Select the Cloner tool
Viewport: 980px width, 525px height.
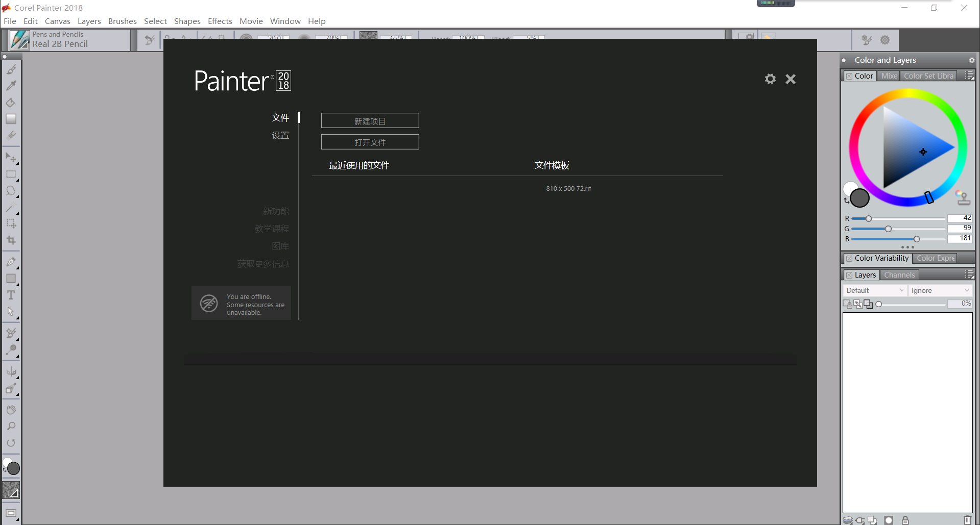tap(11, 334)
